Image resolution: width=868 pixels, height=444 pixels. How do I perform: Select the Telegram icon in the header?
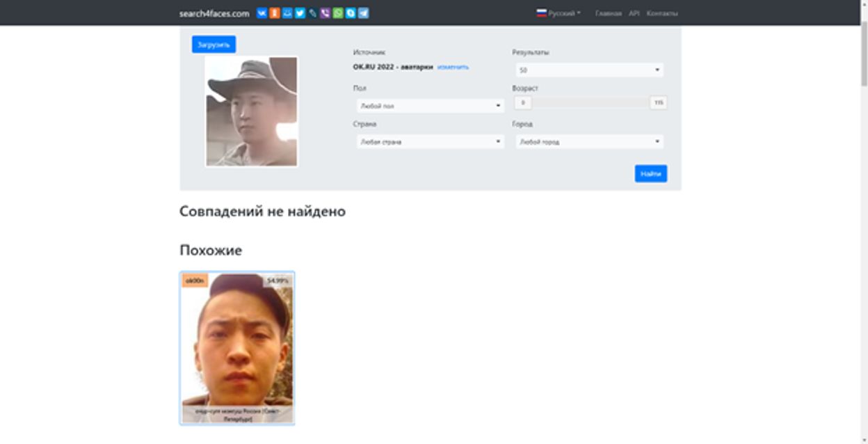coord(362,13)
